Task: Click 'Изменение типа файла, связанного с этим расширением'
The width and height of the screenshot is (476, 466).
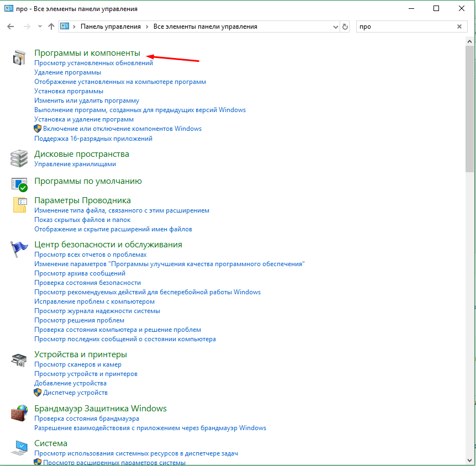Action: click(121, 211)
